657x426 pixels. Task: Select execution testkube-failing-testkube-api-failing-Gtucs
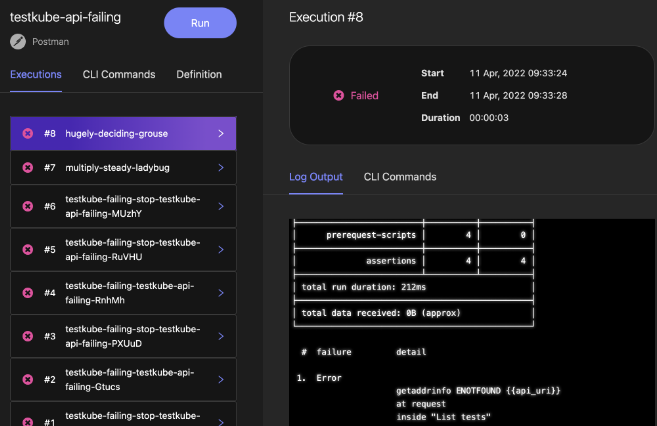tap(123, 380)
